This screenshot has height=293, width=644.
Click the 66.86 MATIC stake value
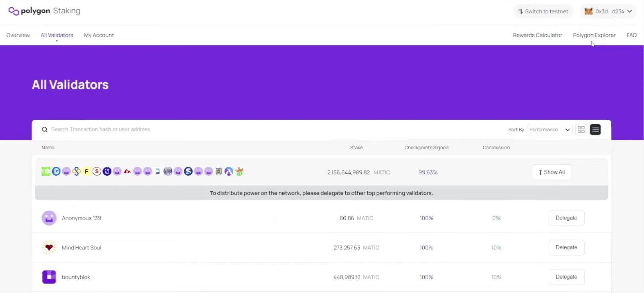(x=356, y=218)
